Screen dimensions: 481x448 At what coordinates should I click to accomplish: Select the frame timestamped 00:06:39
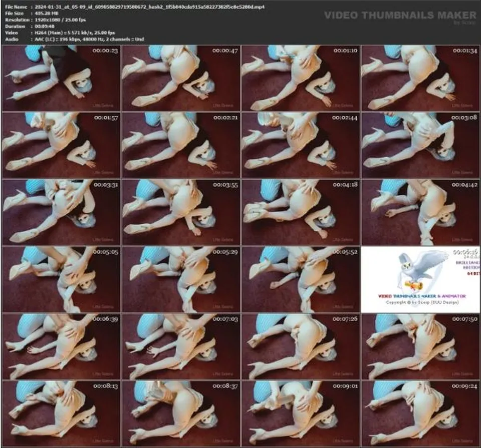click(x=61, y=346)
